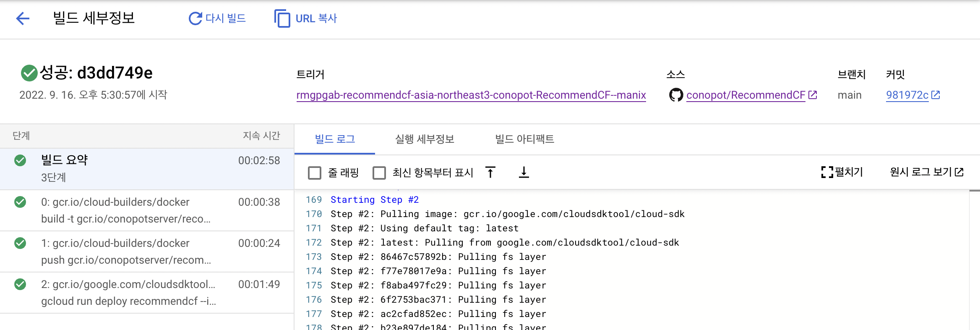Click the 다시 빌드 rebuild icon
The width and height of the screenshot is (980, 330).
pyautogui.click(x=195, y=18)
